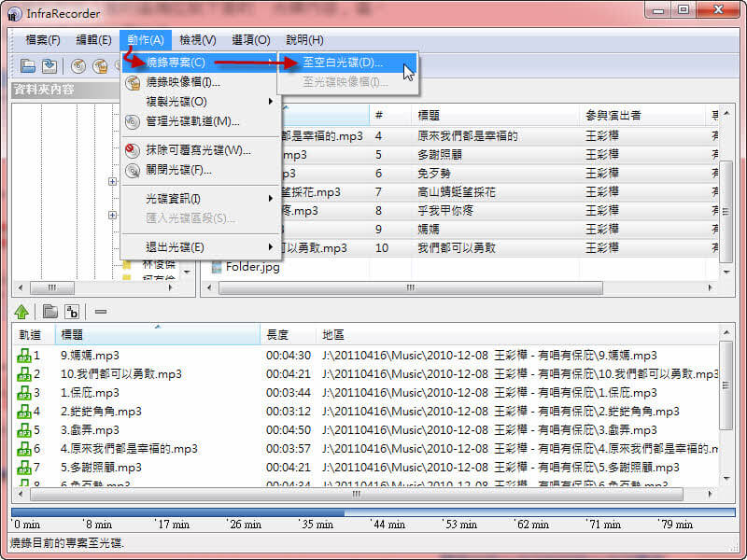Save the current project via the save icon
Image resolution: width=747 pixels, height=560 pixels.
[51, 65]
